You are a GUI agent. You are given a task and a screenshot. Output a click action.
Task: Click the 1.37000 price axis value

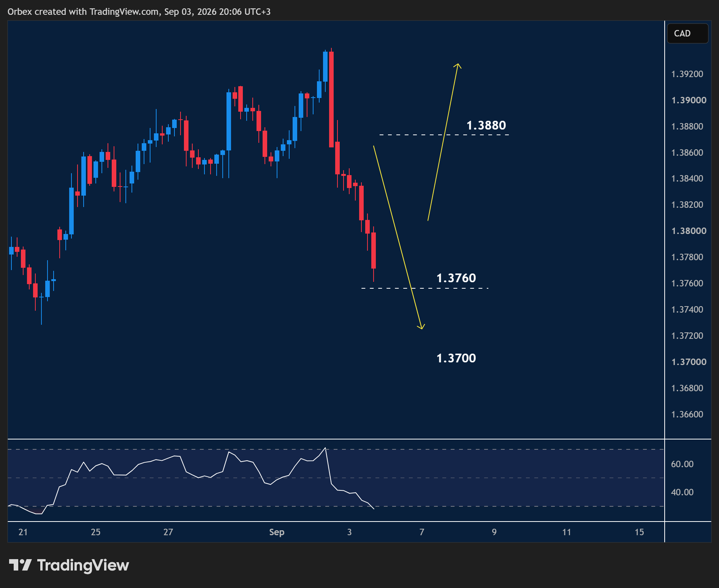pyautogui.click(x=689, y=362)
